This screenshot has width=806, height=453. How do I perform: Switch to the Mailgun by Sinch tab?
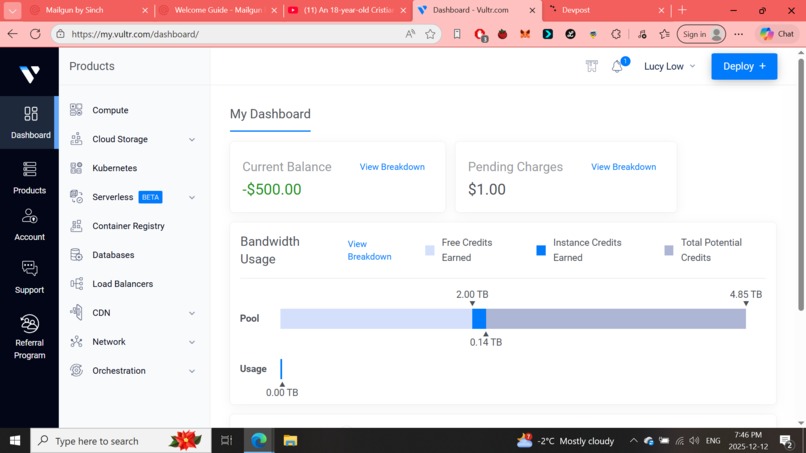tap(88, 10)
